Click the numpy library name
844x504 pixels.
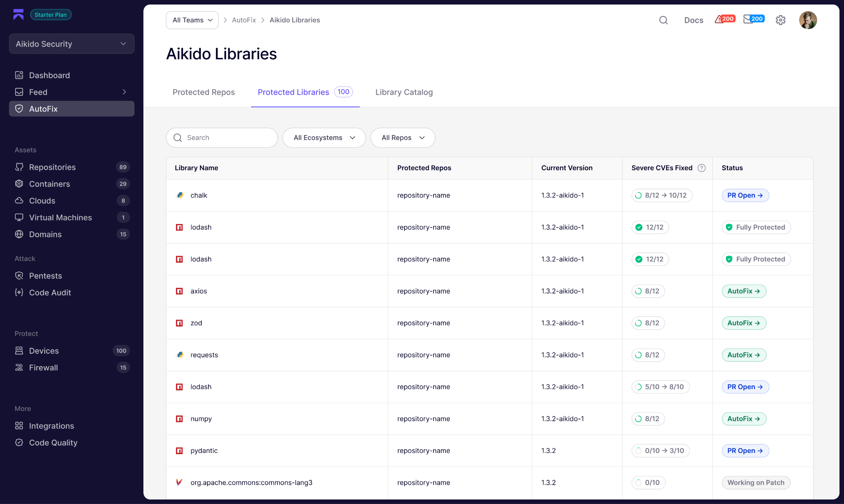201,419
